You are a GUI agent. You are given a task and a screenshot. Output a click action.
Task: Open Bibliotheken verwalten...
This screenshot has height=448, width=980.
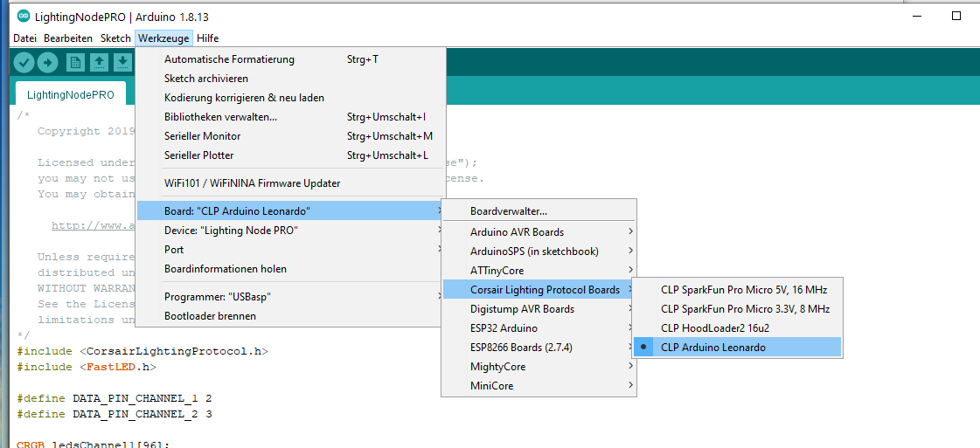[290, 117]
